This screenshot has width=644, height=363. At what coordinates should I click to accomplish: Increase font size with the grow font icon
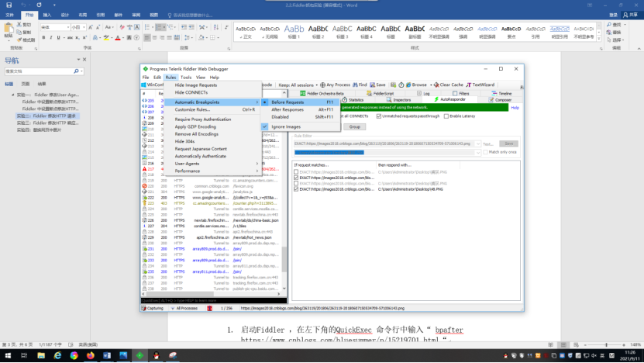pos(91,27)
